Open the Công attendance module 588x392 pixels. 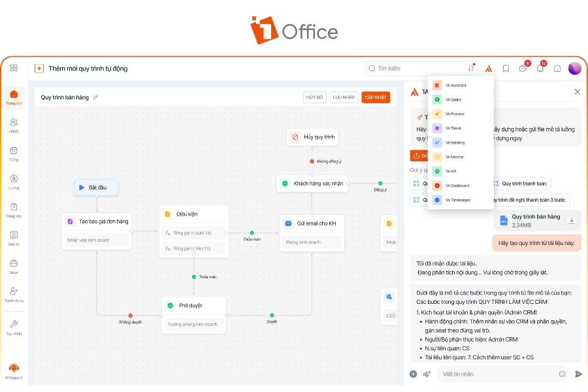(x=14, y=154)
